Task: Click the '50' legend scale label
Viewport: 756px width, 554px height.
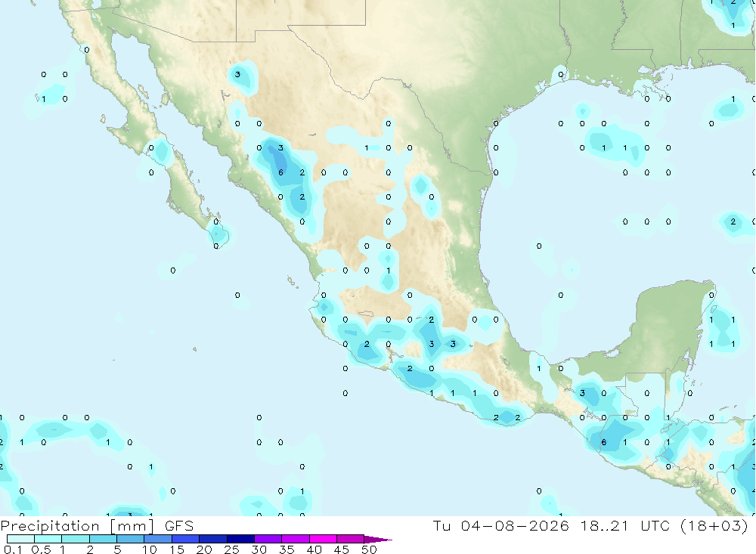Action: [369, 549]
